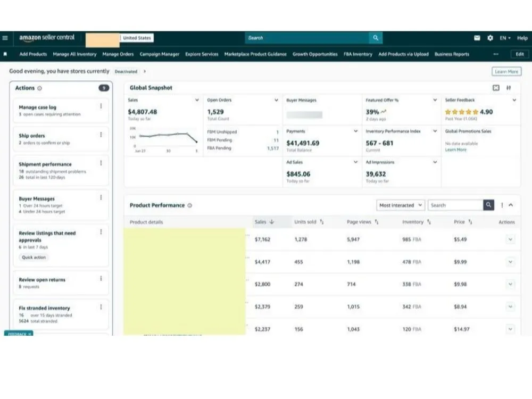Expand the Seller Feedback dropdown
This screenshot has width=532, height=399.
coord(514,100)
